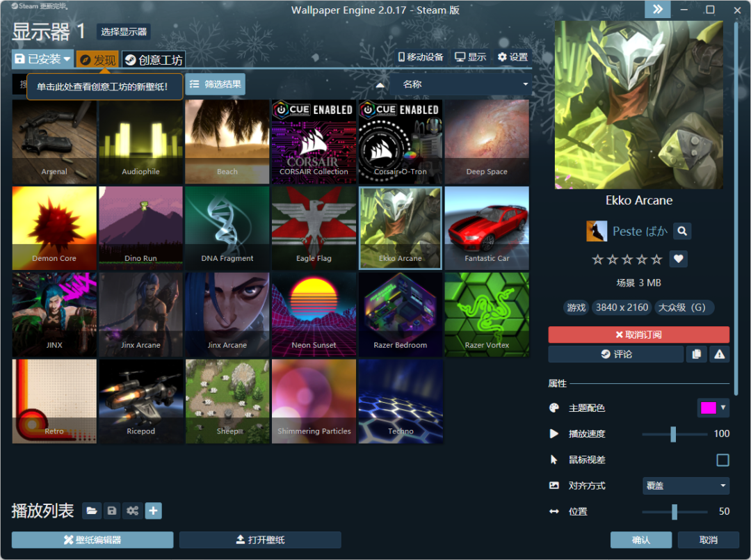This screenshot has height=560, width=751.
Task: Open the 壁纸编辑器 button
Action: (x=92, y=540)
